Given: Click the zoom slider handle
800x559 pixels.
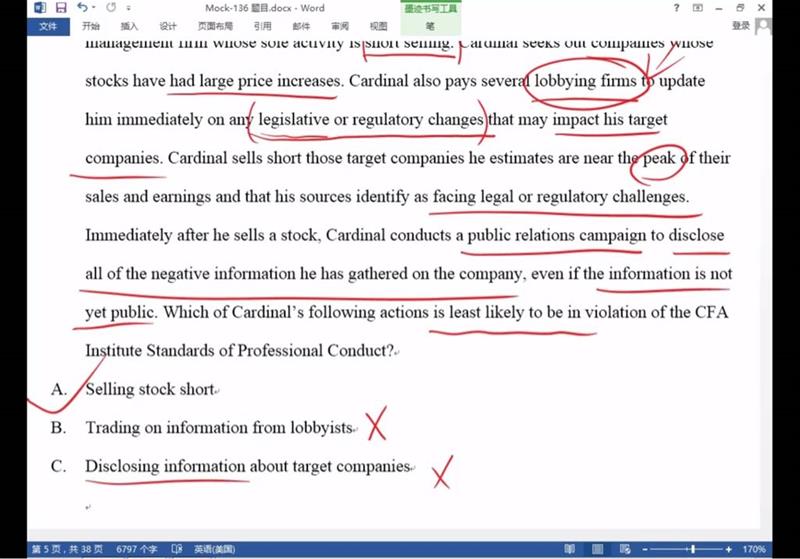Looking at the screenshot, I should coord(692,549).
